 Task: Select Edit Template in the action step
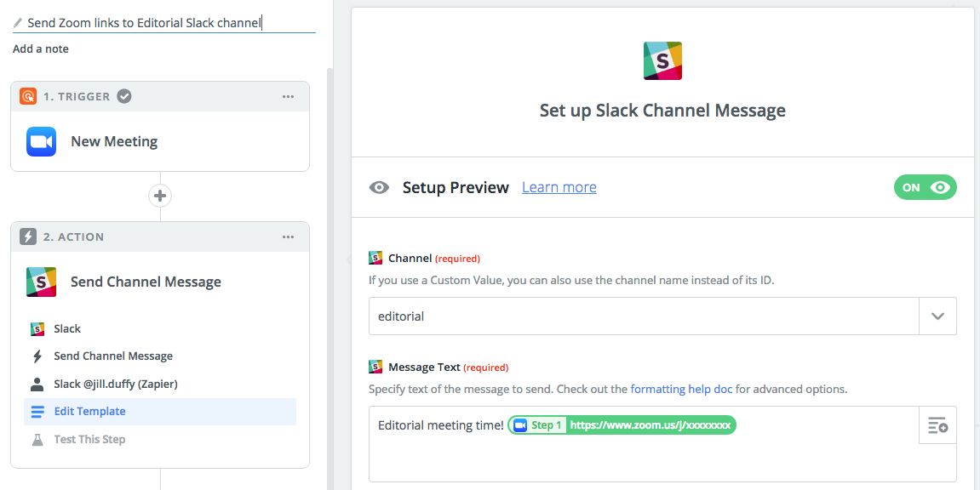(89, 411)
